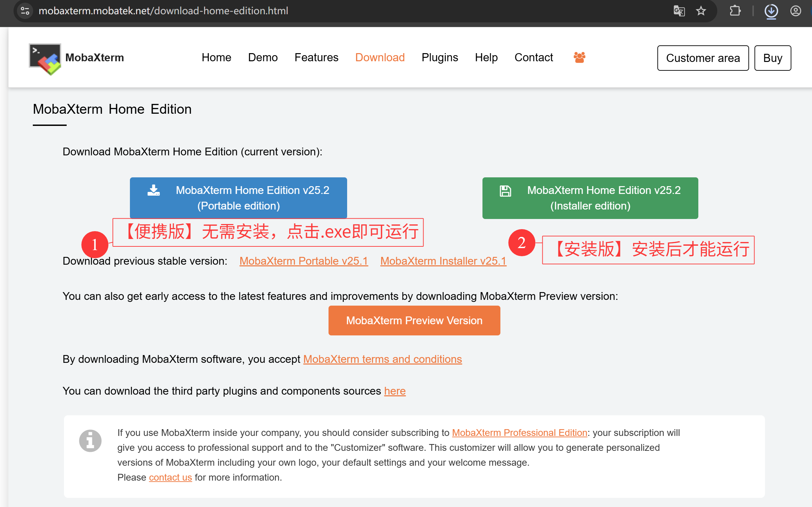Open the browser profile avatar icon
812x507 pixels.
(x=796, y=11)
